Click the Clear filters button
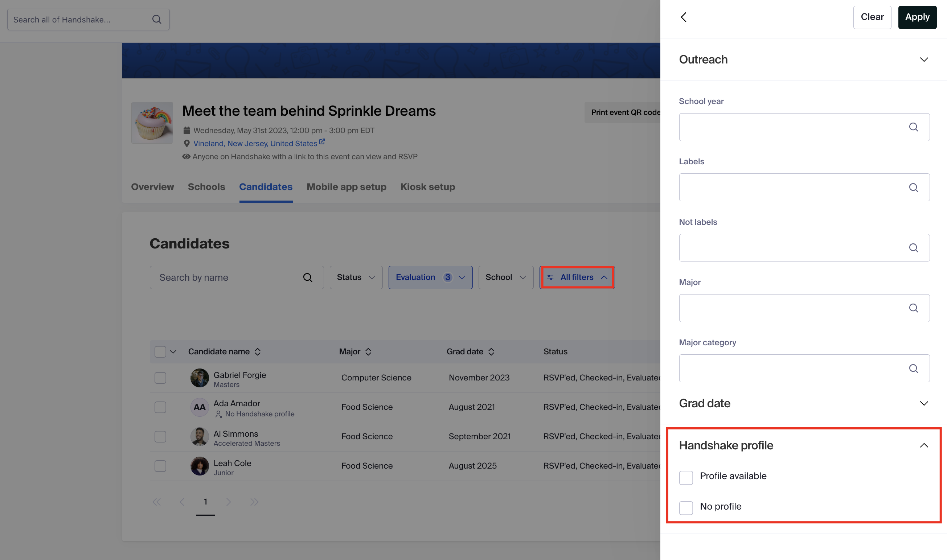 coord(872,17)
